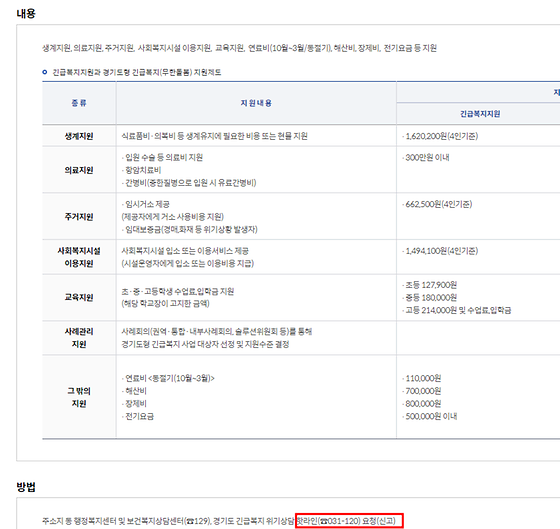Click the amount '800,000원'
560x529 pixels.
(423, 404)
